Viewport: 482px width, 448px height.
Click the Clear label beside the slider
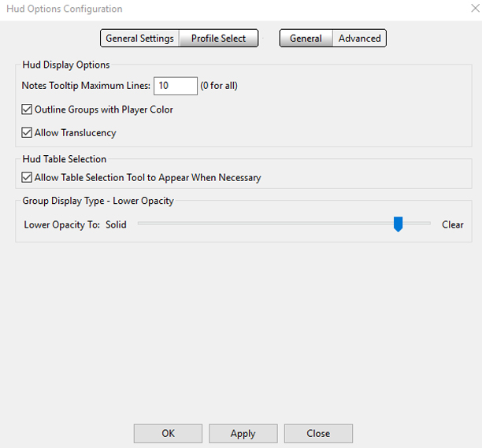click(452, 224)
